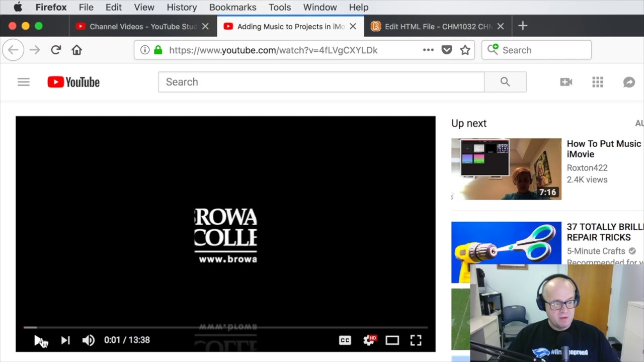
Task: Open a new browser tab
Action: click(x=523, y=26)
